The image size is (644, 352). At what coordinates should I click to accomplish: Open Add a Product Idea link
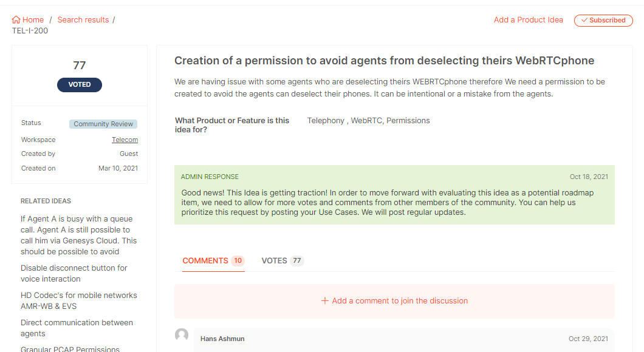coord(529,20)
